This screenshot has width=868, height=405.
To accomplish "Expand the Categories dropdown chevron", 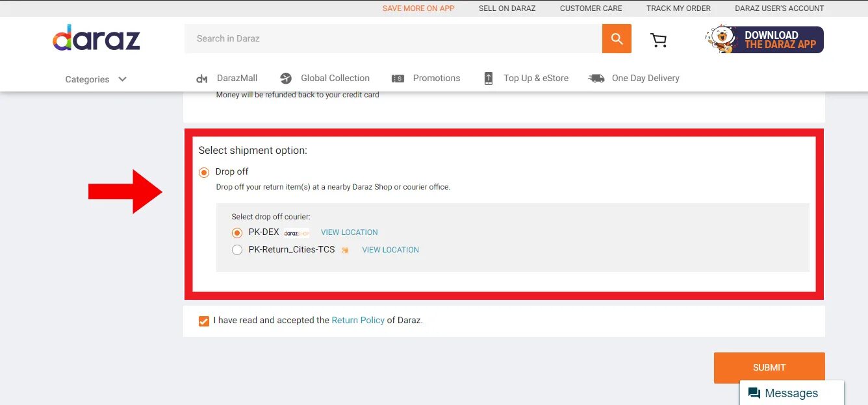I will pyautogui.click(x=122, y=79).
